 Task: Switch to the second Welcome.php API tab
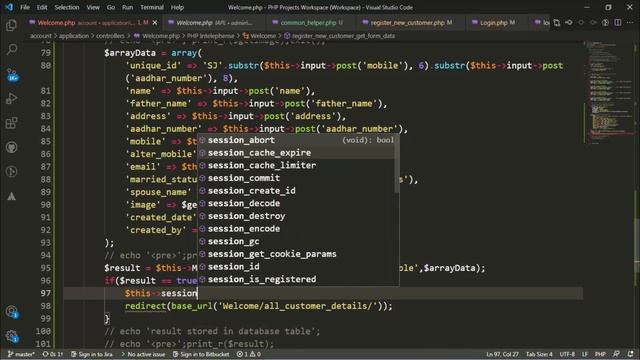[x=214, y=23]
